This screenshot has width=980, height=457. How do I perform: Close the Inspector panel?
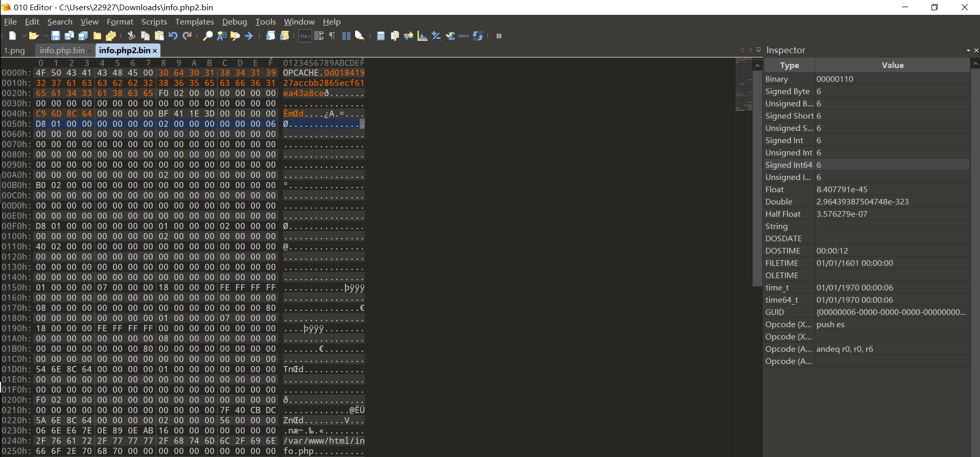point(976,50)
